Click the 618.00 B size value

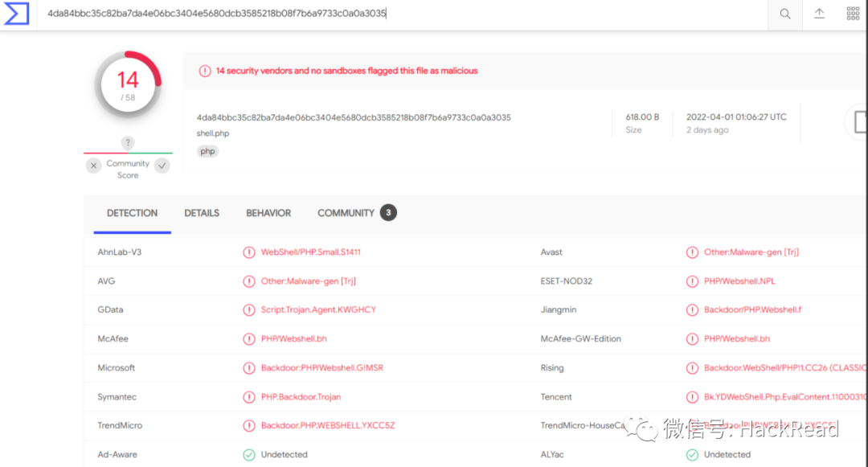tap(642, 117)
